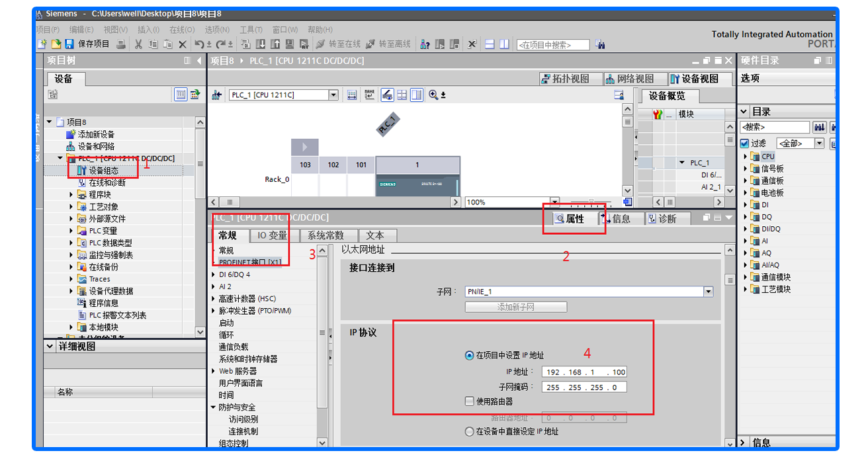868x455 pixels.
Task: Click search icon next to project search
Action: click(600, 44)
